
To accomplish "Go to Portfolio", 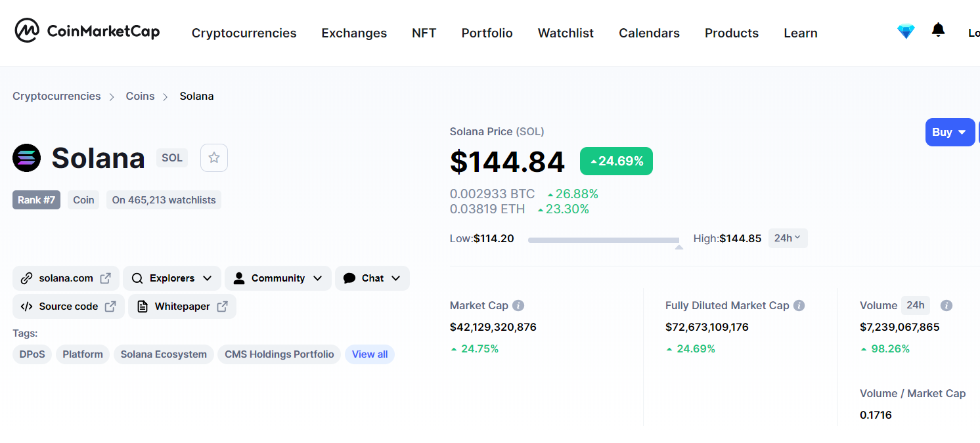I will (487, 33).
